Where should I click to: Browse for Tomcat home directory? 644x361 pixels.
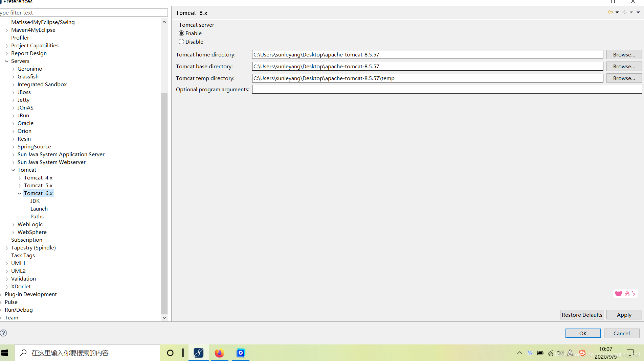[624, 54]
